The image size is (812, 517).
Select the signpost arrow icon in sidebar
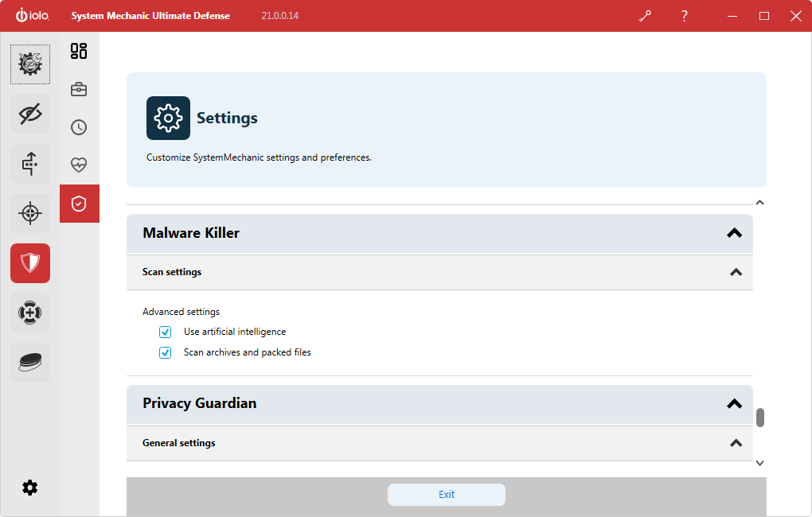click(x=30, y=164)
